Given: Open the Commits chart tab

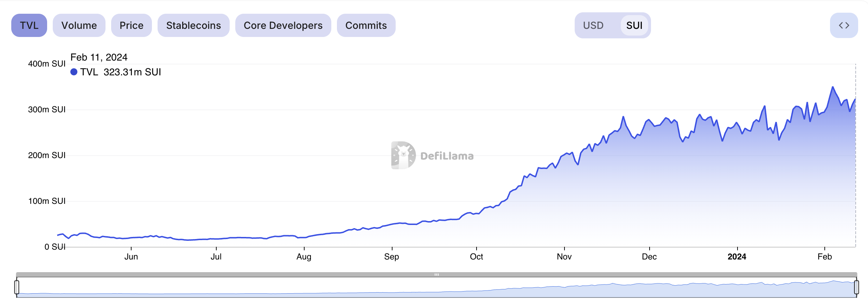Looking at the screenshot, I should (x=366, y=25).
